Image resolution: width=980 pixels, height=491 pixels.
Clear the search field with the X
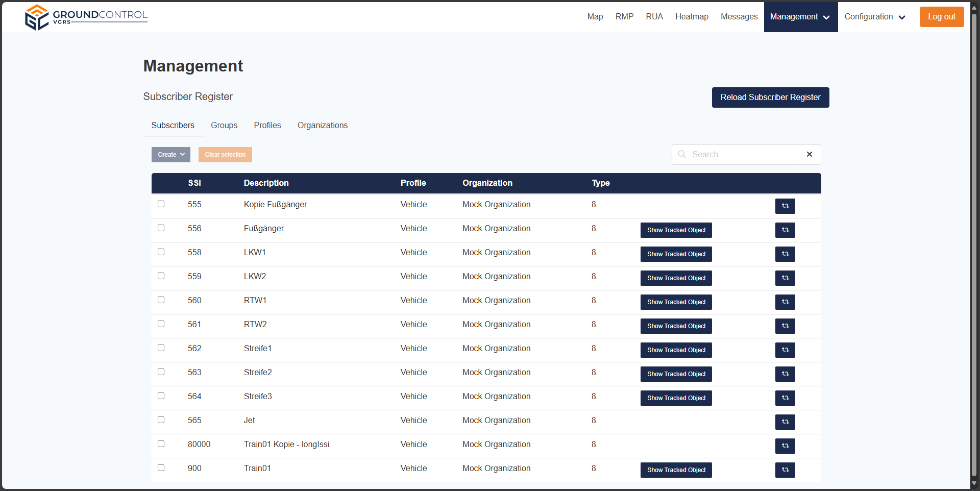[809, 155]
